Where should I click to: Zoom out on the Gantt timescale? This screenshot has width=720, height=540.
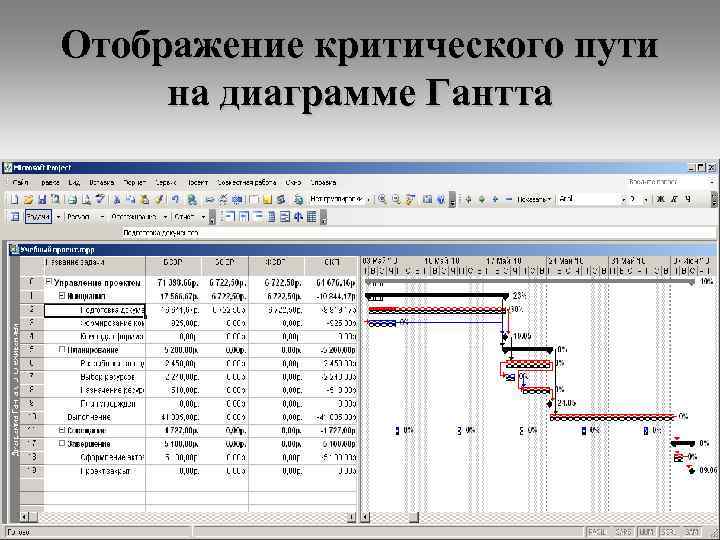point(396,199)
